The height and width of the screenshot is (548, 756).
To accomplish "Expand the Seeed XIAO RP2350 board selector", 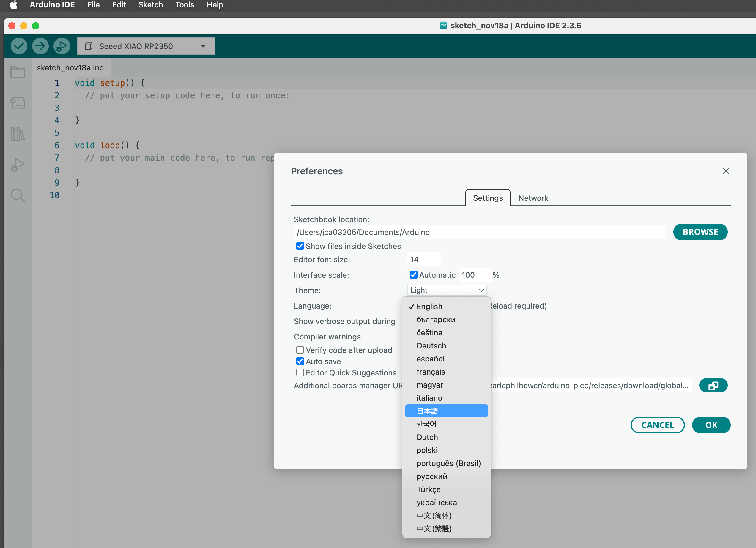I will [x=146, y=46].
